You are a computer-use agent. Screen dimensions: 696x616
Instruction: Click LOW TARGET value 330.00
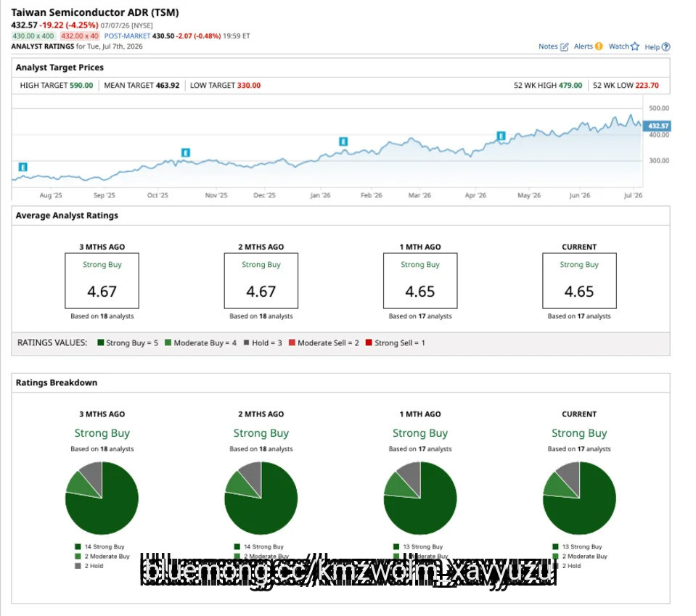248,85
